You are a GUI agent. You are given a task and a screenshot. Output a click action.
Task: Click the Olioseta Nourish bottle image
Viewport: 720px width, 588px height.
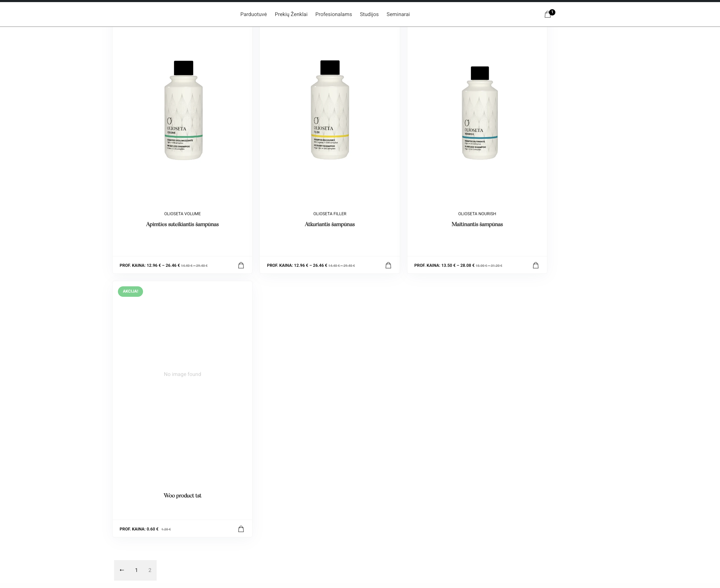480,113
